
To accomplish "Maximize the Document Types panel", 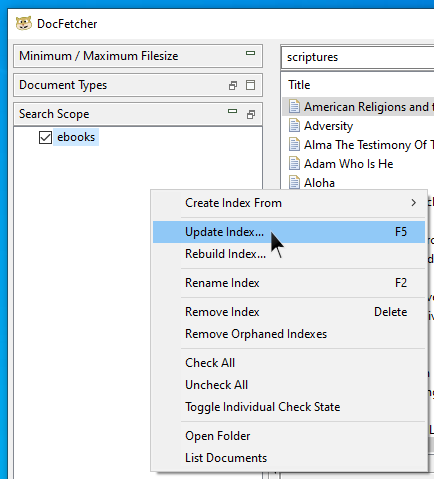I will pyautogui.click(x=250, y=85).
